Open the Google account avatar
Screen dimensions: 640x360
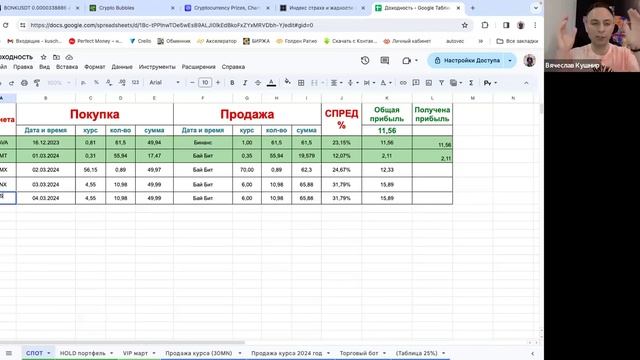(x=529, y=60)
